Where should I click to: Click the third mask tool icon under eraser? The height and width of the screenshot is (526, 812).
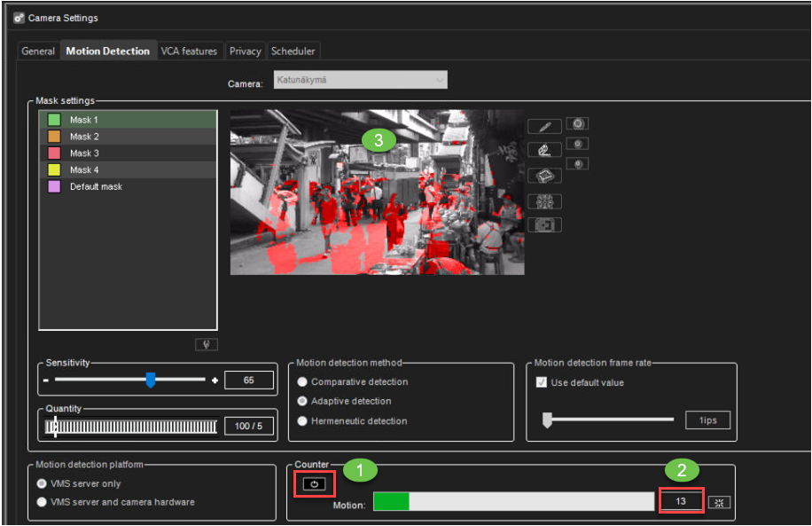[544, 176]
